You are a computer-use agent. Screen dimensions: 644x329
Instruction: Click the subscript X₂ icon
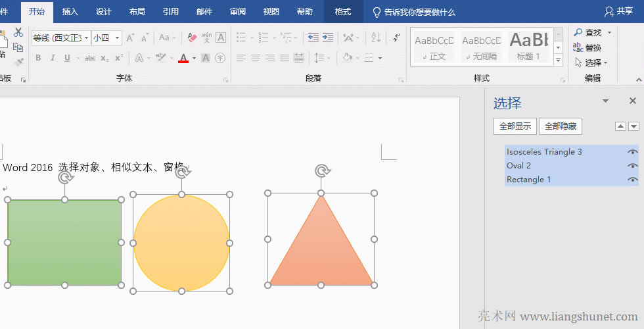[x=104, y=58]
